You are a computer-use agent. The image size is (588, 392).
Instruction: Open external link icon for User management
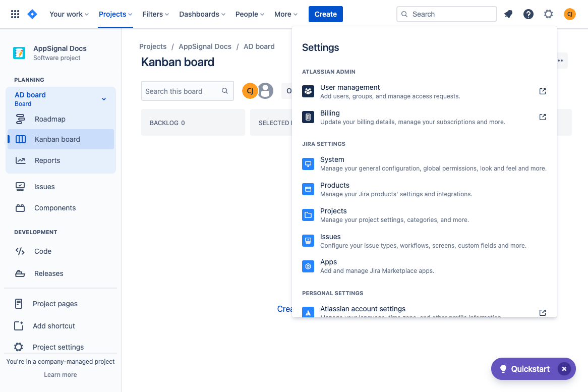pos(543,91)
